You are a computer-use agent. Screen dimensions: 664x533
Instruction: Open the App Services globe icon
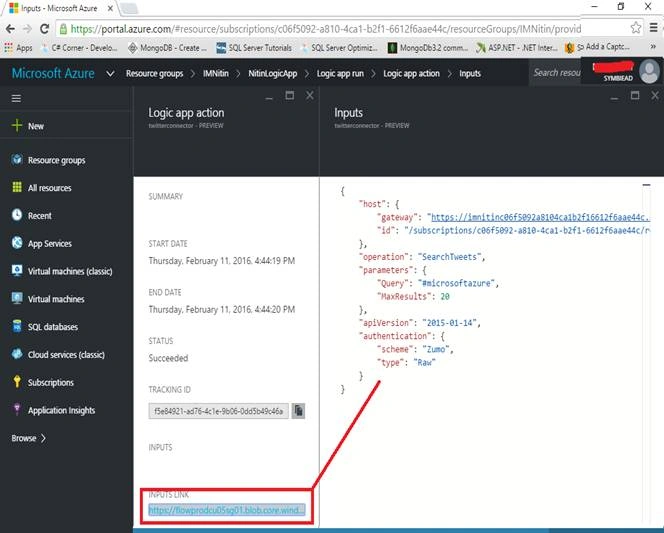tap(17, 243)
